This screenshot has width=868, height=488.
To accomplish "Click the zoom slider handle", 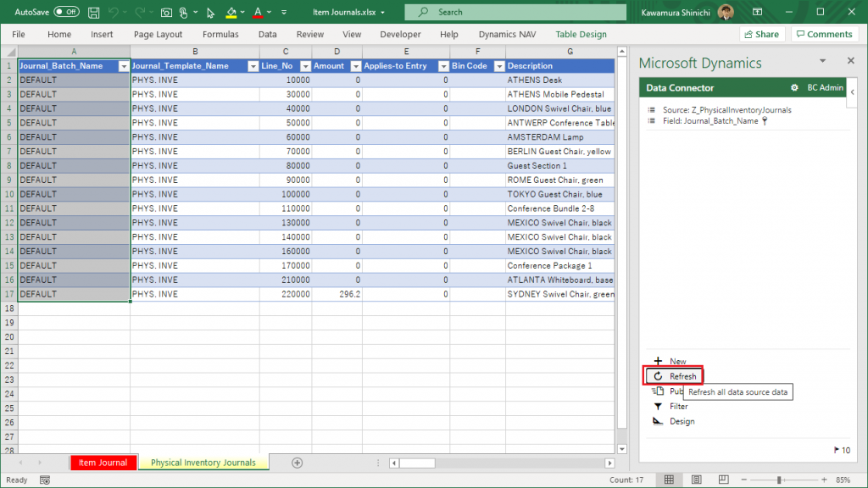I will click(x=780, y=480).
